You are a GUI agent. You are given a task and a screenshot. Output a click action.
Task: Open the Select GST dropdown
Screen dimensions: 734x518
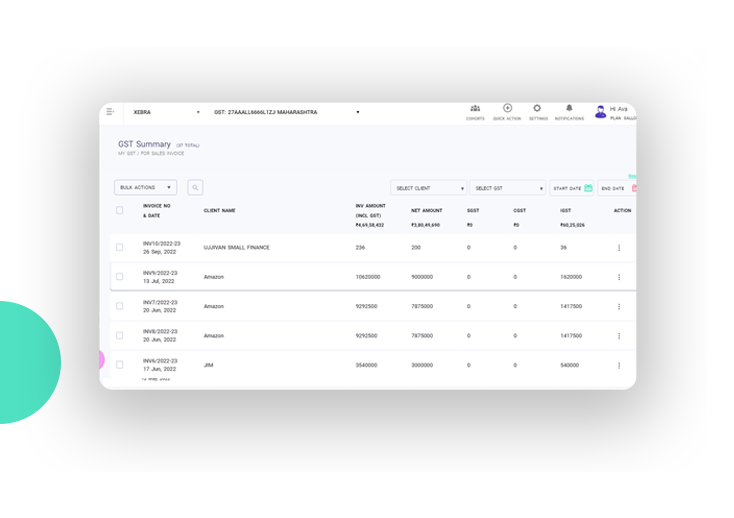[507, 188]
